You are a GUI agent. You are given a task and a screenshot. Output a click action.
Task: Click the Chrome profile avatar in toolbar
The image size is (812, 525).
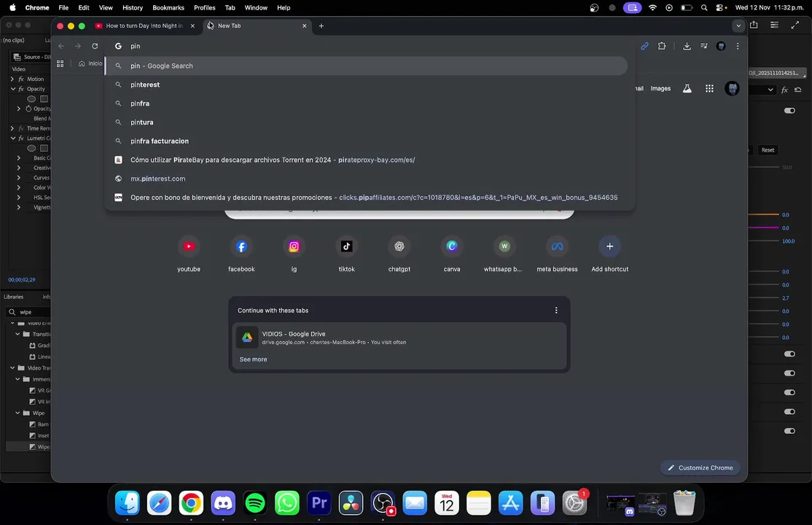coord(721,46)
